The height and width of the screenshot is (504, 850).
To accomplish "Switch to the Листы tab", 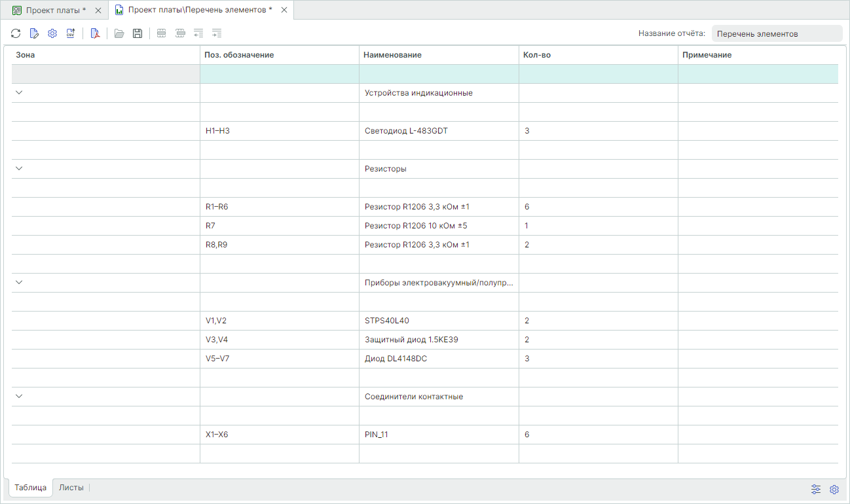I will (71, 488).
